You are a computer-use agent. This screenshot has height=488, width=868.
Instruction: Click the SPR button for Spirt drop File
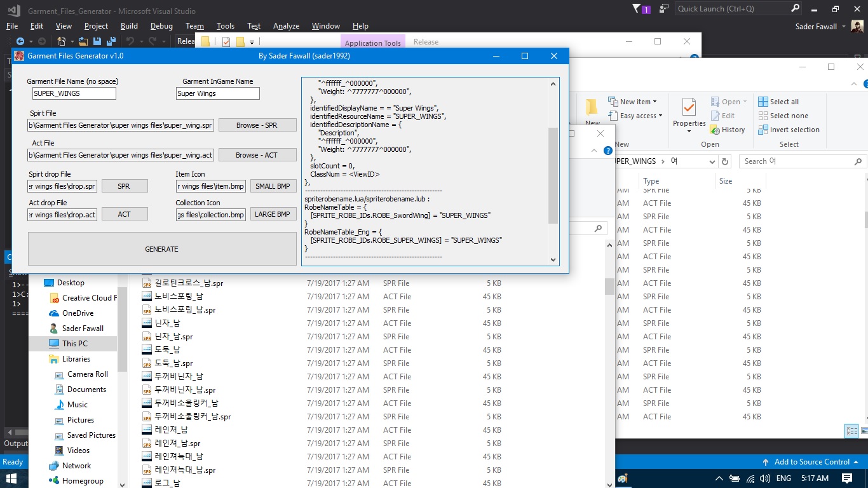coord(125,186)
